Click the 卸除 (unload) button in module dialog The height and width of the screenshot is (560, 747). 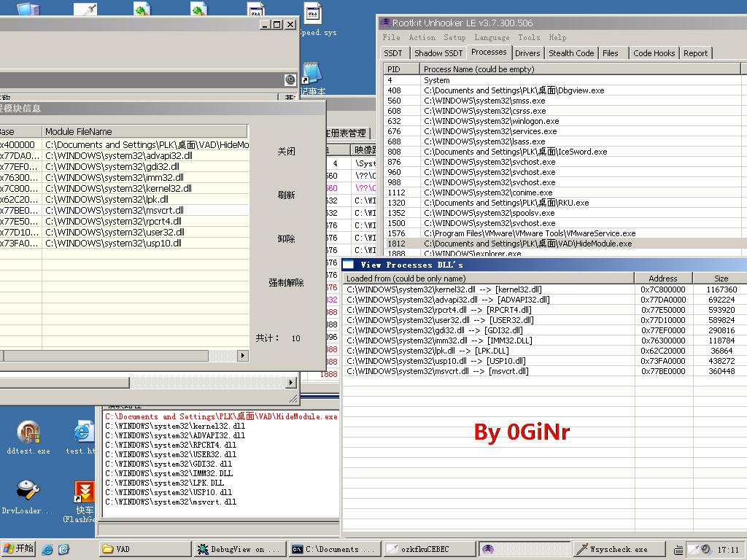(286, 239)
